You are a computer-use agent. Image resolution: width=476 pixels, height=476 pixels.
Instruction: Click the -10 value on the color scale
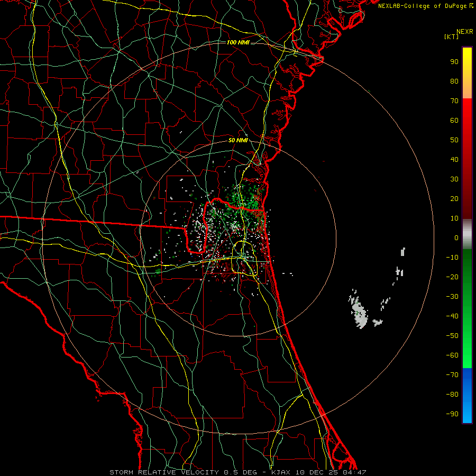(x=452, y=258)
